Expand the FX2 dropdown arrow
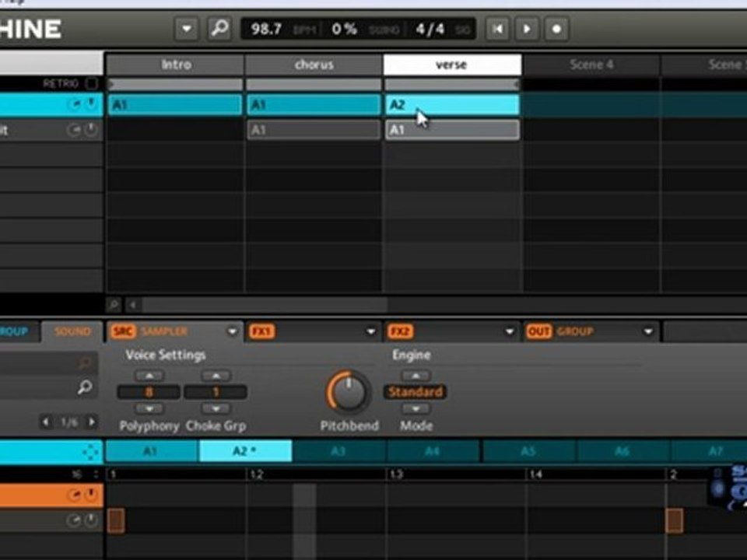747x560 pixels. pyautogui.click(x=509, y=331)
